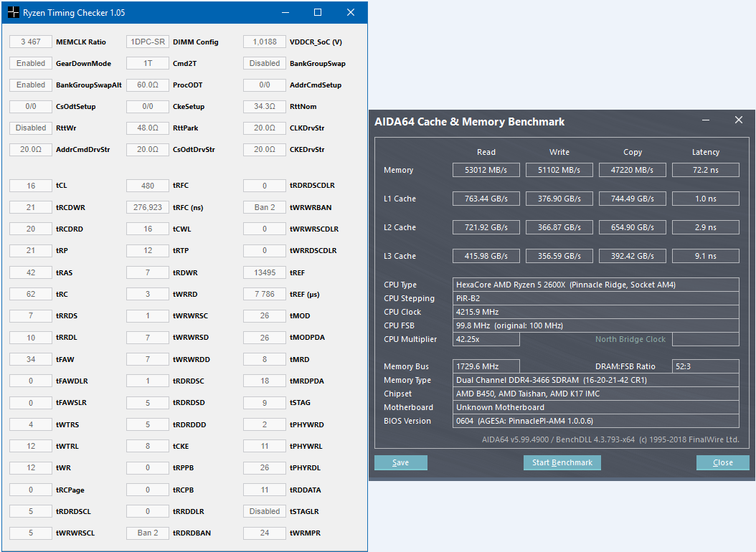Close the Ryzen Timing Checker window

(x=351, y=12)
